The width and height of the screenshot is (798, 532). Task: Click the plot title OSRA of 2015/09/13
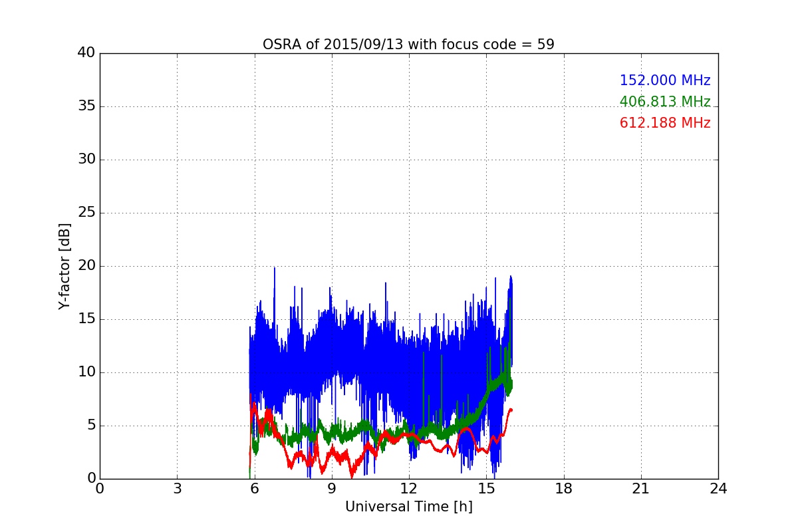(x=408, y=45)
